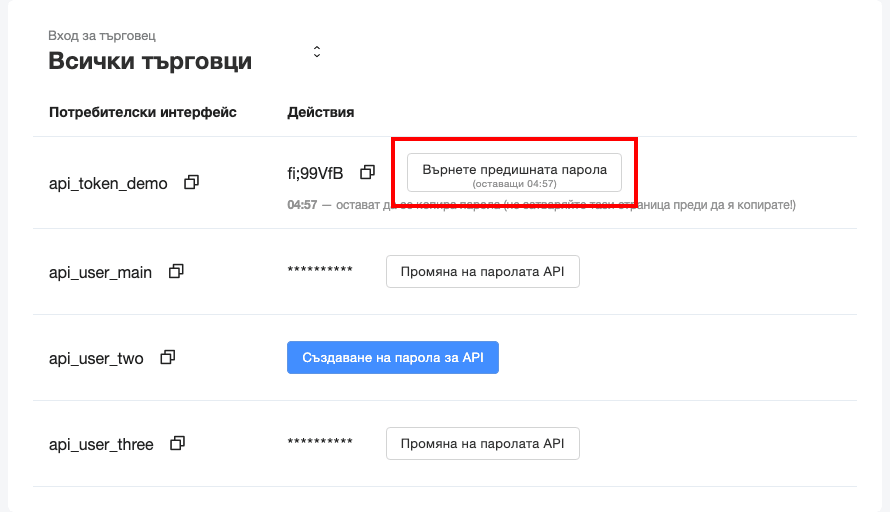Click the Потребителски интерфейс column header
Screen dimensions: 890x512
pyautogui.click(x=143, y=112)
